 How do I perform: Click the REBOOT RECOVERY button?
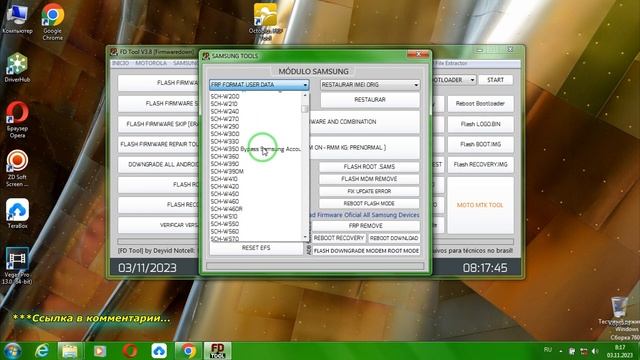point(338,238)
